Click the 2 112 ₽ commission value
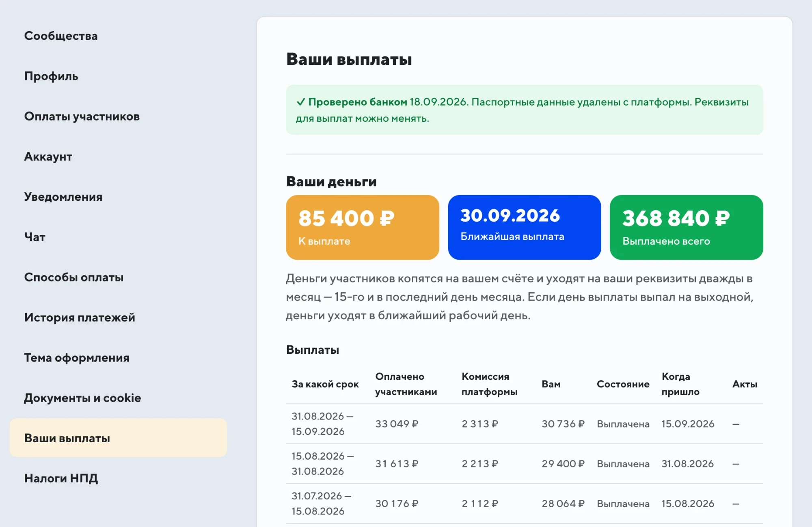Screen dimensions: 812x527 click(479, 503)
